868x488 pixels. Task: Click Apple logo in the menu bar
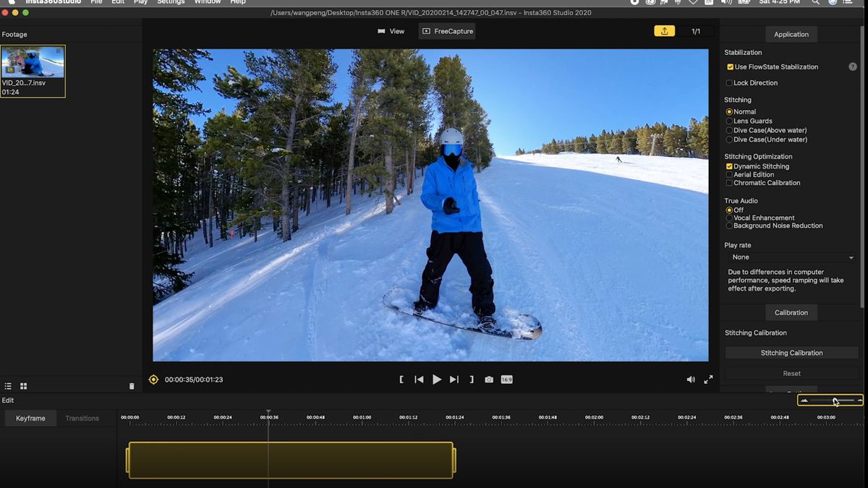(x=11, y=2)
